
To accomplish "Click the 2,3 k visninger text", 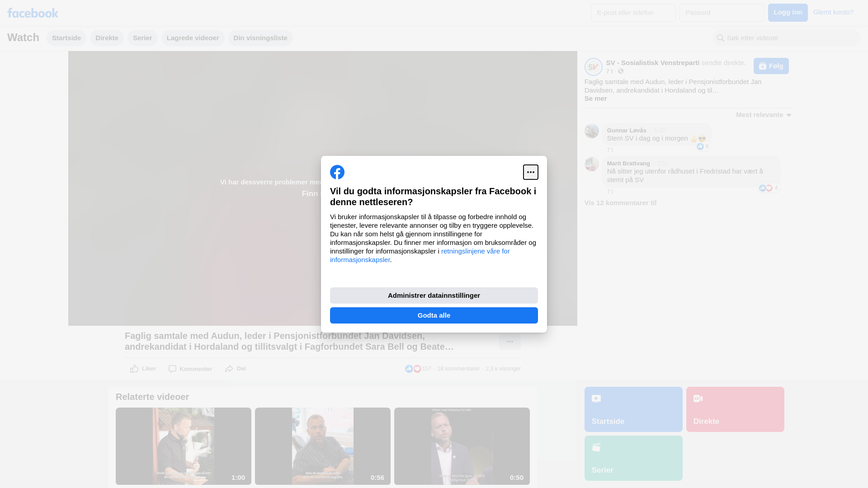I will tap(503, 369).
